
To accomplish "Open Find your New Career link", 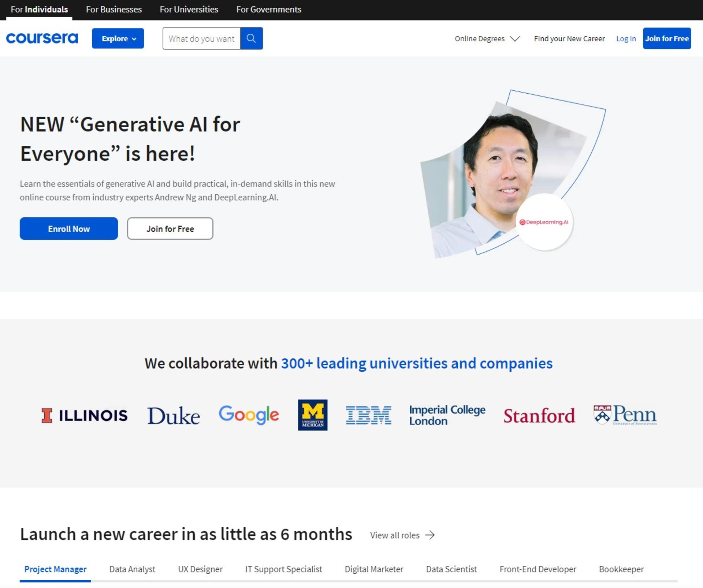I will coord(569,39).
